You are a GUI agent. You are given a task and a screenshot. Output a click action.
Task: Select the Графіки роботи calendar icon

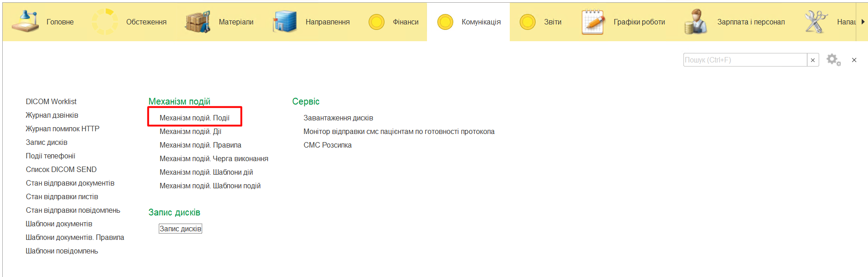pyautogui.click(x=593, y=22)
